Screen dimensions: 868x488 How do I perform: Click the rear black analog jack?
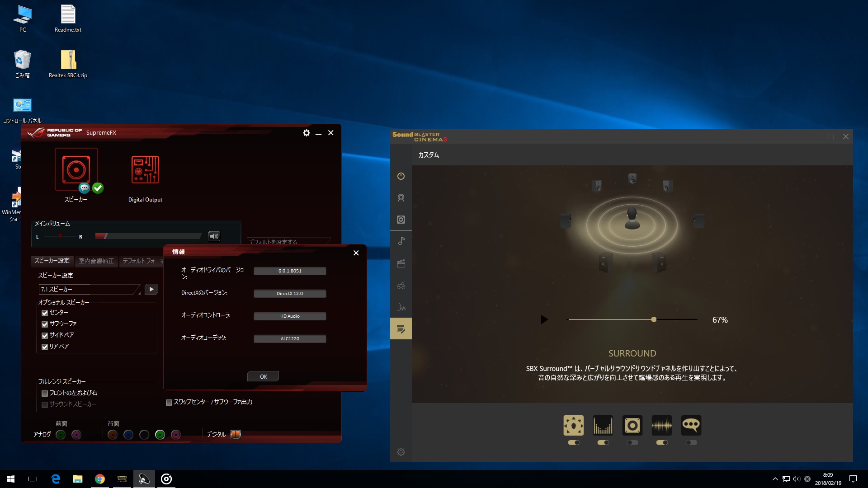click(144, 435)
